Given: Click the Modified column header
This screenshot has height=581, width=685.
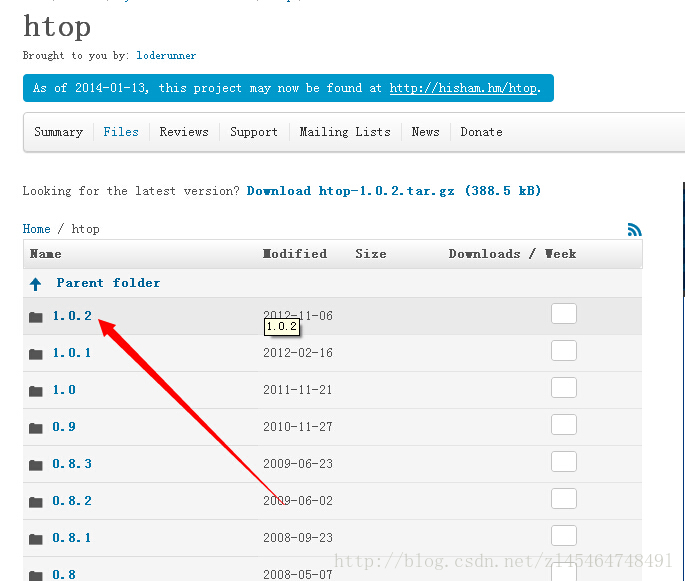Looking at the screenshot, I should tap(295, 254).
